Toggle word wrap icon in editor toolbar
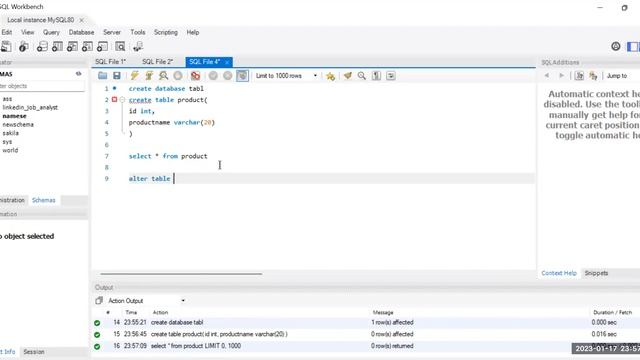This screenshot has height=360, width=640. 391,76
